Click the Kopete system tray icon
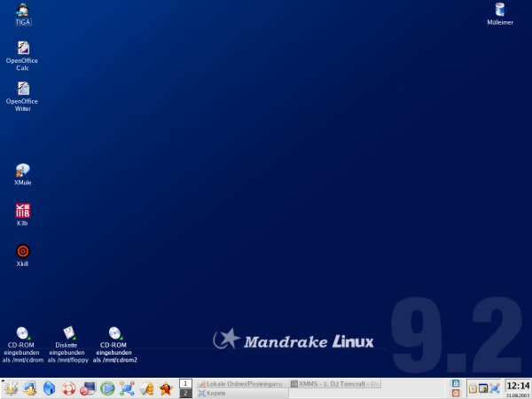The image size is (532, 399). (495, 388)
